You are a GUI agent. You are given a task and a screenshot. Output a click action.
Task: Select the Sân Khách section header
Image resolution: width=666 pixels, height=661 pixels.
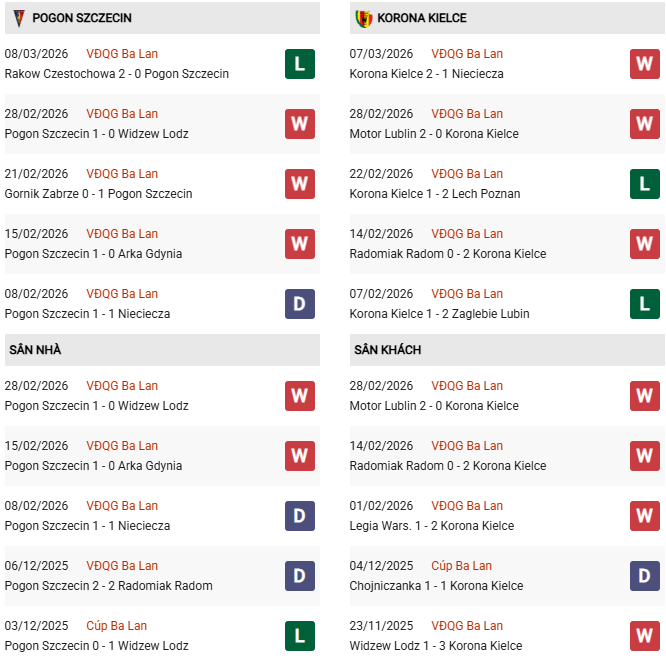coord(387,350)
